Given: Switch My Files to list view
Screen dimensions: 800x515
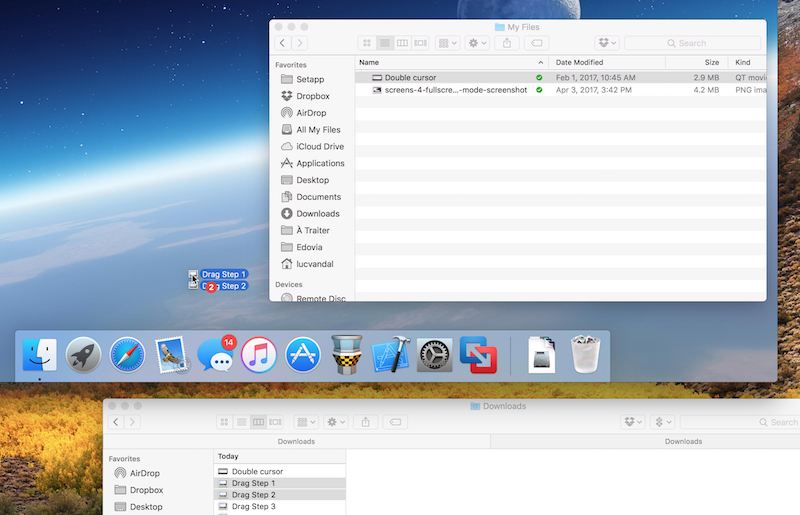Looking at the screenshot, I should (x=385, y=43).
